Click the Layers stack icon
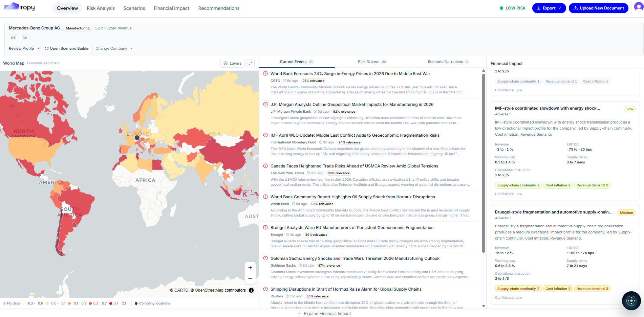The height and width of the screenshot is (317, 644). (x=226, y=63)
